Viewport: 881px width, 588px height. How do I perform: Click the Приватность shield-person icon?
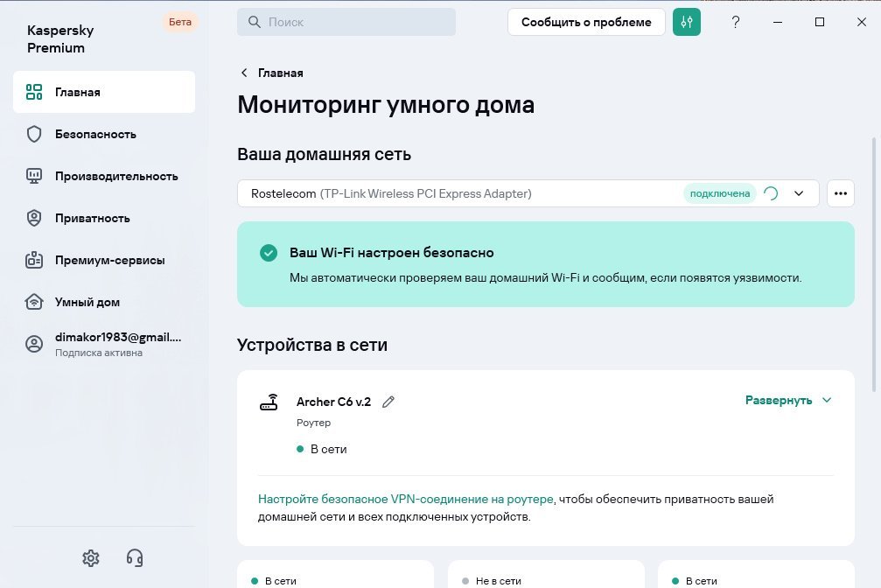tap(34, 218)
